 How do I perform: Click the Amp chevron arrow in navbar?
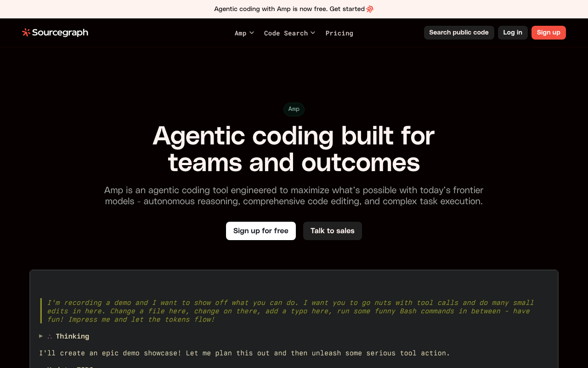click(252, 33)
